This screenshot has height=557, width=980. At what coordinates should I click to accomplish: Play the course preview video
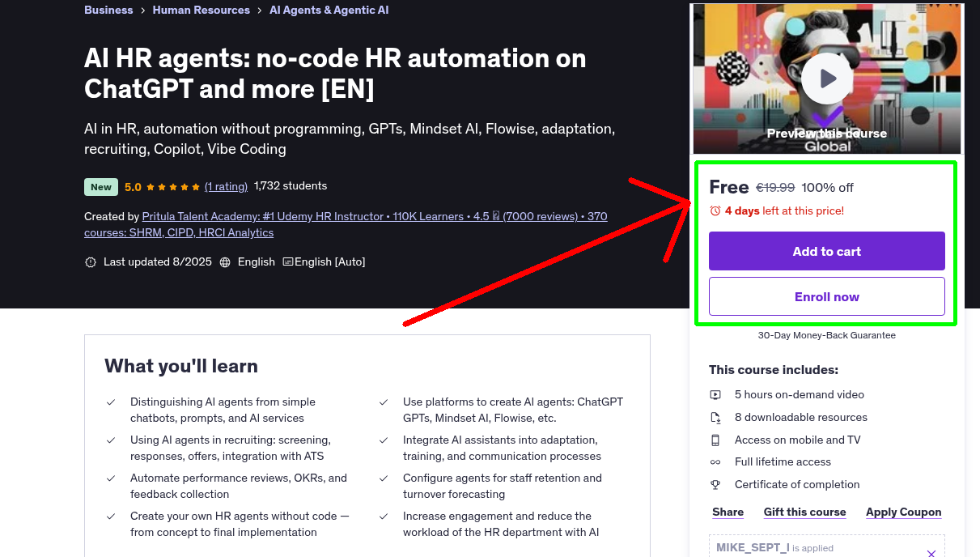click(827, 79)
